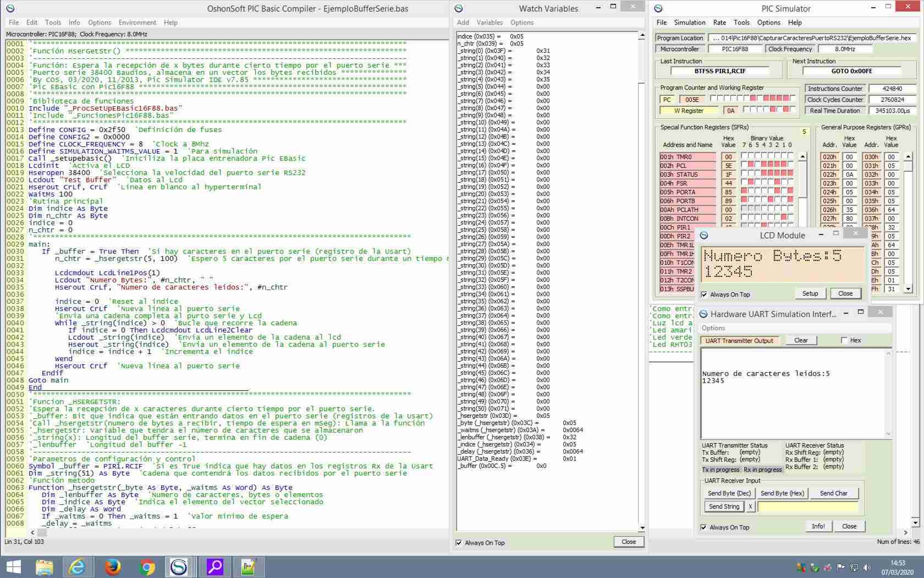Viewport: 924px width, 578px height.
Task: Click the device with green check tray icon
Action: [x=814, y=567]
